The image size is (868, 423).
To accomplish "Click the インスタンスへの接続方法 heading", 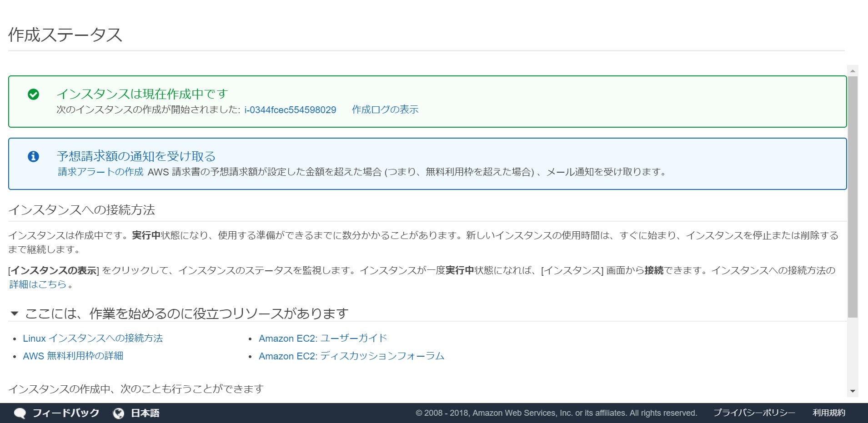I will 82,210.
